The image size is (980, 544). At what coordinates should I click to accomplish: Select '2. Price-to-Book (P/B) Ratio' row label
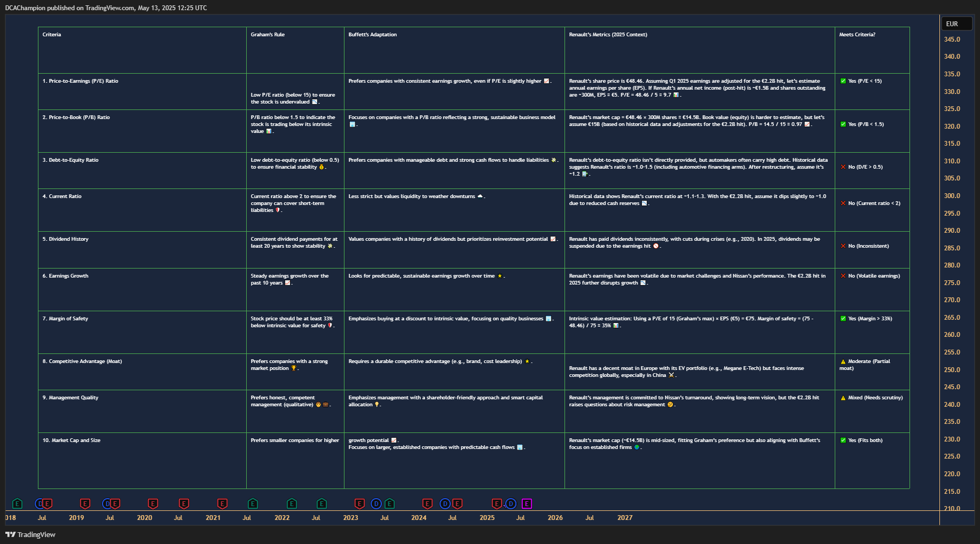pos(76,117)
